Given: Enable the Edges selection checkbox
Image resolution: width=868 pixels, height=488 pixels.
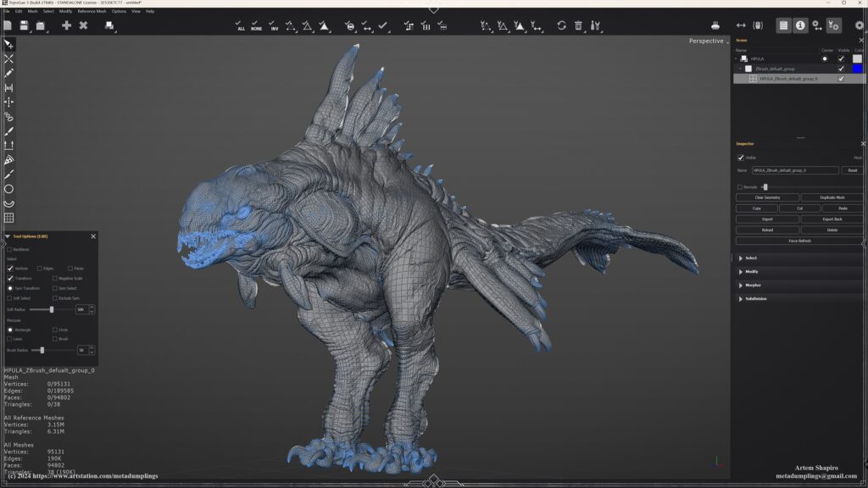Looking at the screenshot, I should pos(39,269).
